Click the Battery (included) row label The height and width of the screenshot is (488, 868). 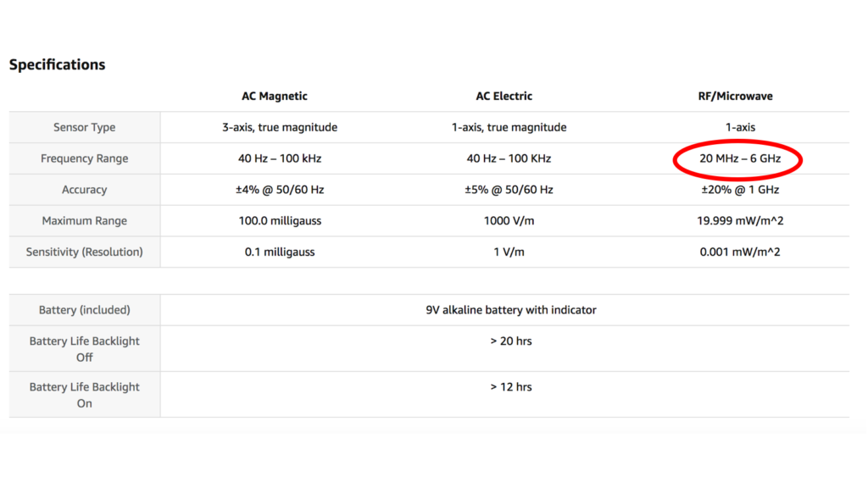coord(84,310)
